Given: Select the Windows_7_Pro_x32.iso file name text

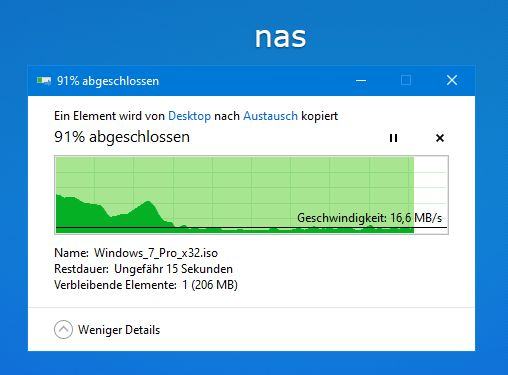Looking at the screenshot, I should click(x=156, y=253).
